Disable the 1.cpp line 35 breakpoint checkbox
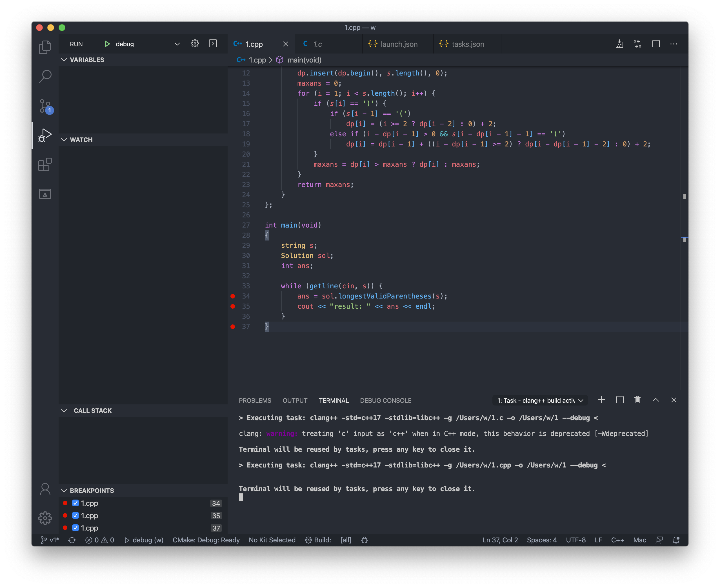Image resolution: width=720 pixels, height=588 pixels. coord(75,516)
